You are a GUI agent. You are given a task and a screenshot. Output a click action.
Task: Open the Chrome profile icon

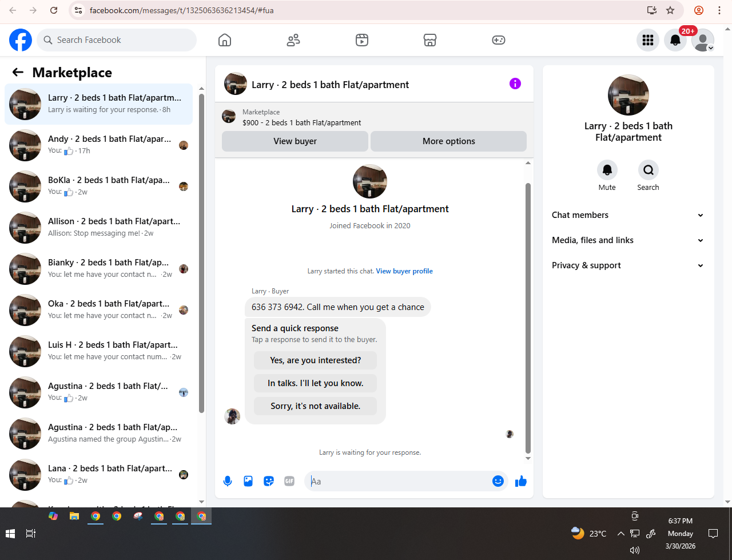[699, 10]
